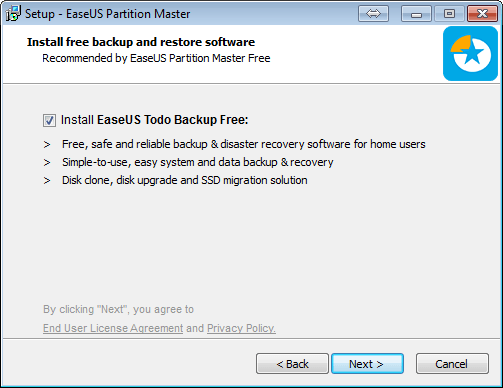This screenshot has width=503, height=388.
Task: Maximize the setup window
Action: click(x=449, y=14)
